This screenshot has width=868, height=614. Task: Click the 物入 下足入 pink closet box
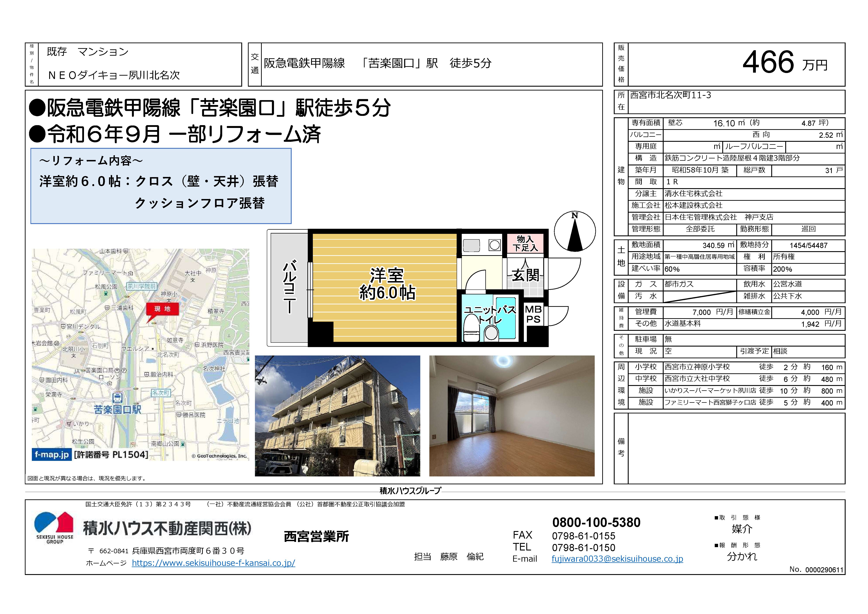[x=525, y=243]
